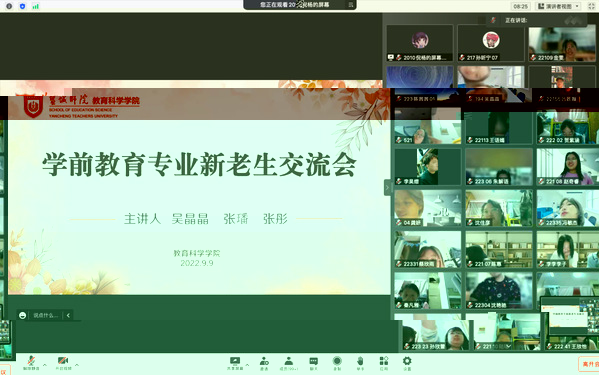Open the share screen tool
The width and height of the screenshot is (599, 375).
(235, 363)
